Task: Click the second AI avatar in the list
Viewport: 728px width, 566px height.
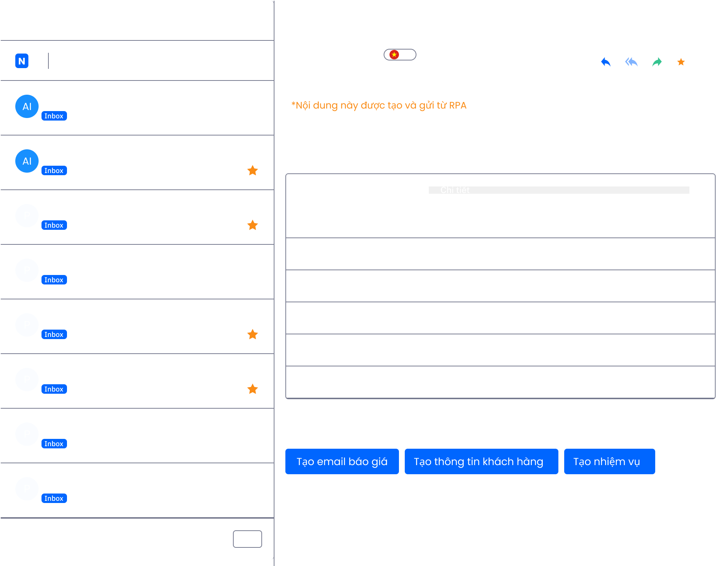Action: pyautogui.click(x=27, y=161)
